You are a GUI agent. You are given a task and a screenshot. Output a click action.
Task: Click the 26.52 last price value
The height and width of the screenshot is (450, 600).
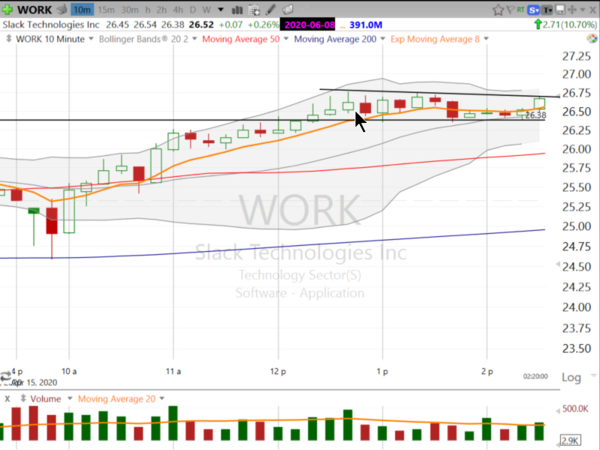point(201,25)
